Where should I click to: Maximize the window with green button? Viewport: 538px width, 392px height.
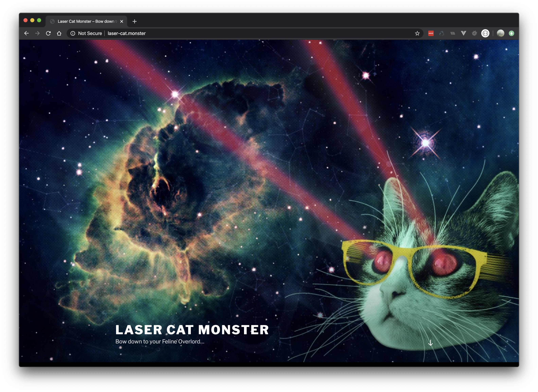[39, 20]
